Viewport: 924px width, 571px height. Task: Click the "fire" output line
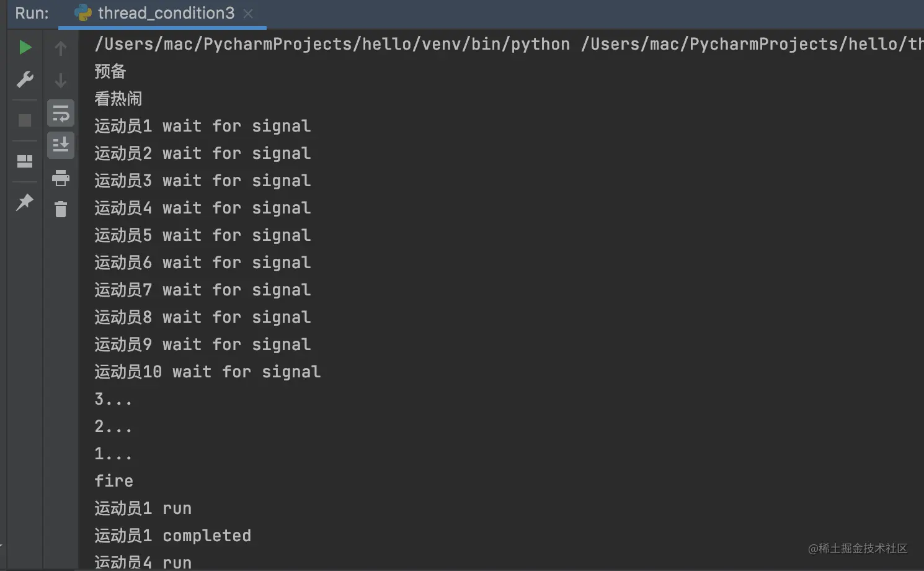pos(114,481)
